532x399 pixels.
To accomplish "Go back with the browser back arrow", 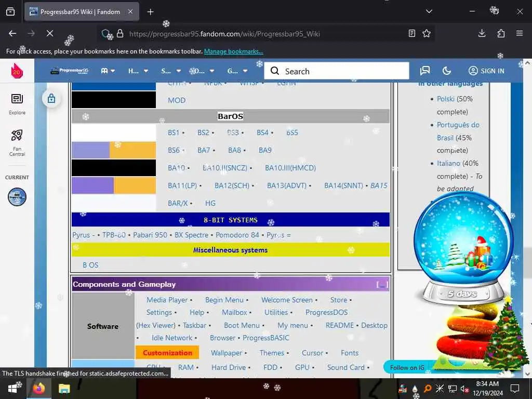I will pos(12,33).
